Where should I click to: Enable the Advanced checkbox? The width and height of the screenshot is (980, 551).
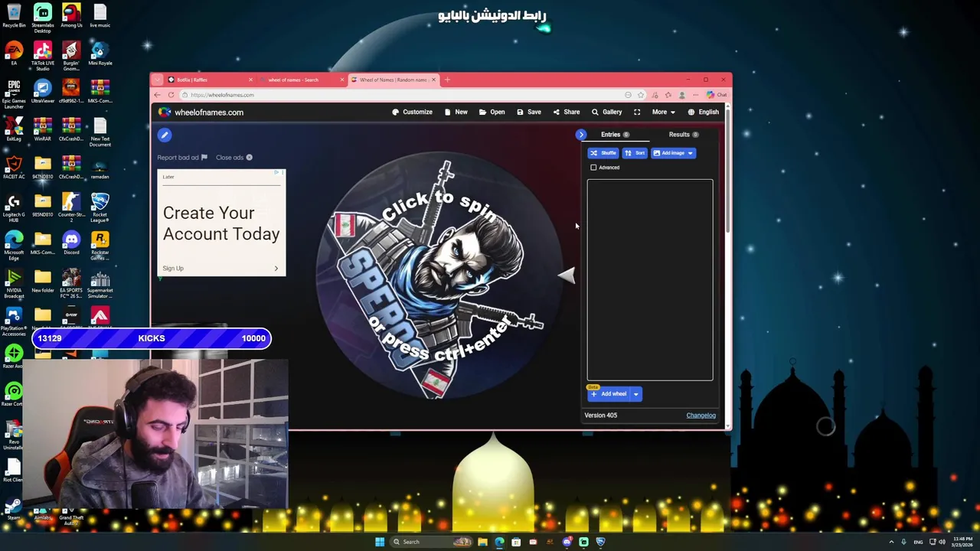point(593,168)
